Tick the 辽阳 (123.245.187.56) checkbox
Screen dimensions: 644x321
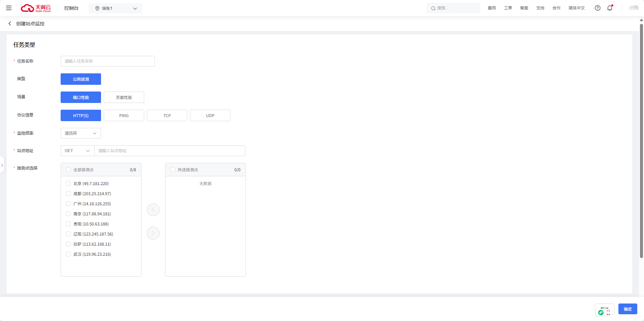click(x=68, y=234)
